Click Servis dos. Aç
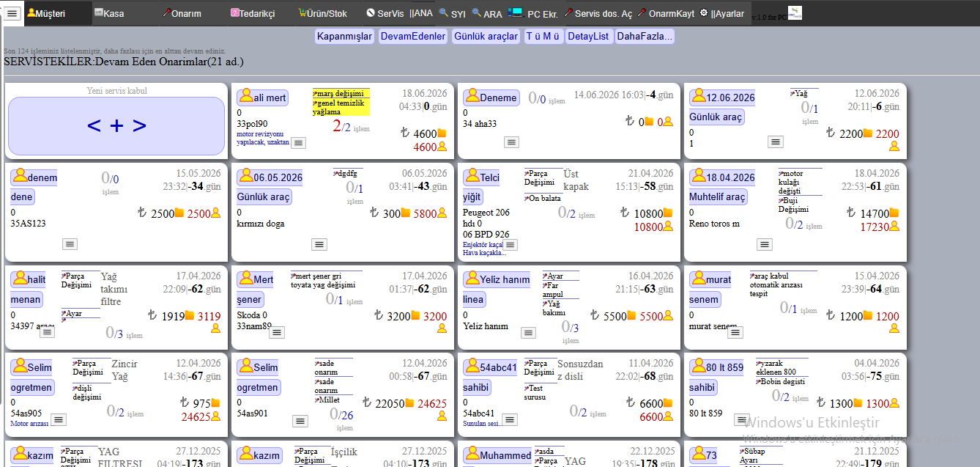Viewport: 980px width, 467px height. [598, 13]
